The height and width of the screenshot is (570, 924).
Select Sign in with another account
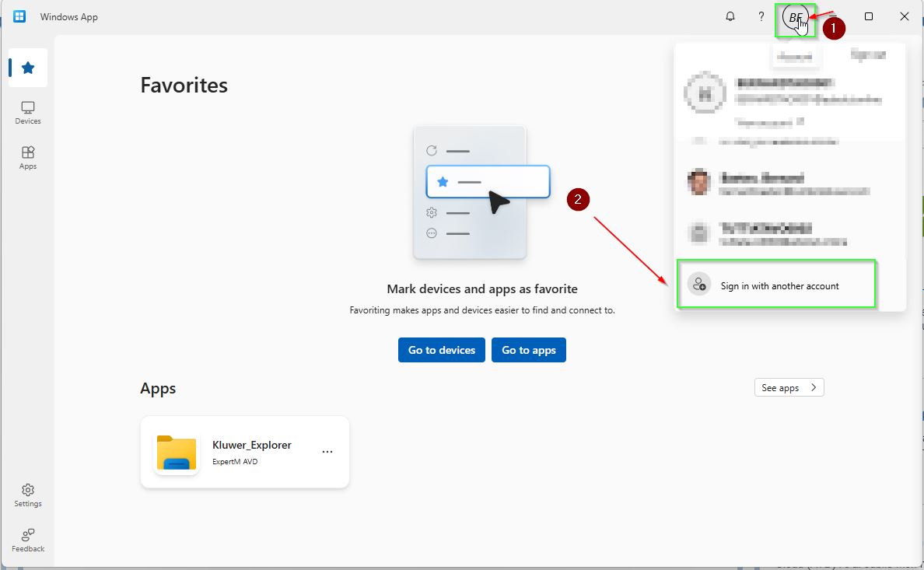[x=776, y=285]
